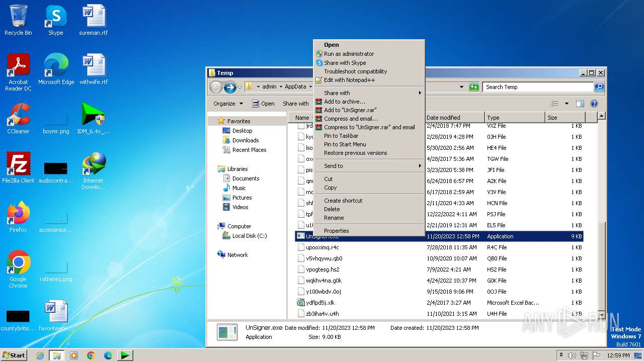644x362 pixels.
Task: Select Compress and email...
Action: coord(369,119)
